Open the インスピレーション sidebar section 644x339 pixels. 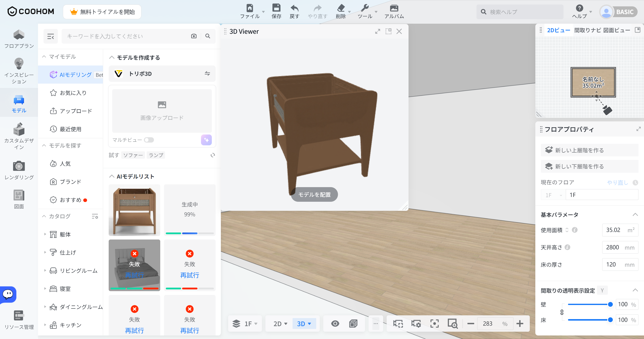point(19,71)
